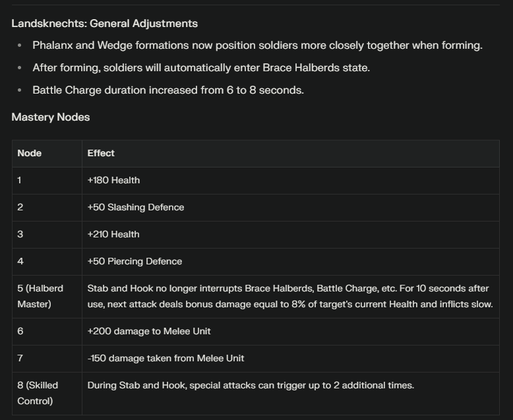The image size is (513, 420).
Task: Select the 5 (Halberd Master) node cell
Action: click(x=47, y=296)
